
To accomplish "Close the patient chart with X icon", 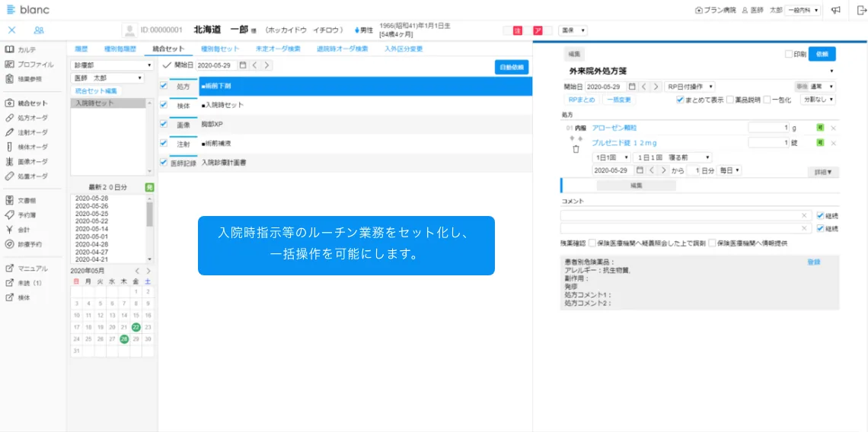I will coord(11,30).
